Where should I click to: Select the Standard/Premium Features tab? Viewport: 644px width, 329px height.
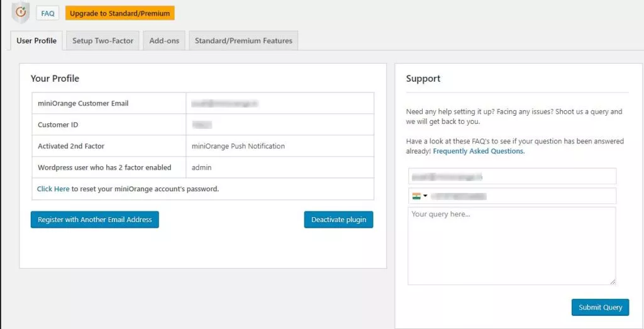click(x=243, y=41)
